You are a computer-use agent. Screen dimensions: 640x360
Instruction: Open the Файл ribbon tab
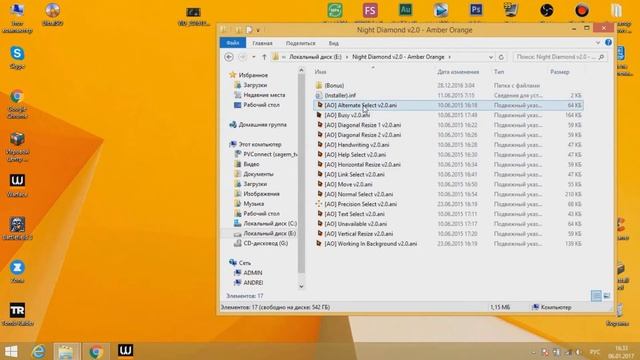click(233, 43)
